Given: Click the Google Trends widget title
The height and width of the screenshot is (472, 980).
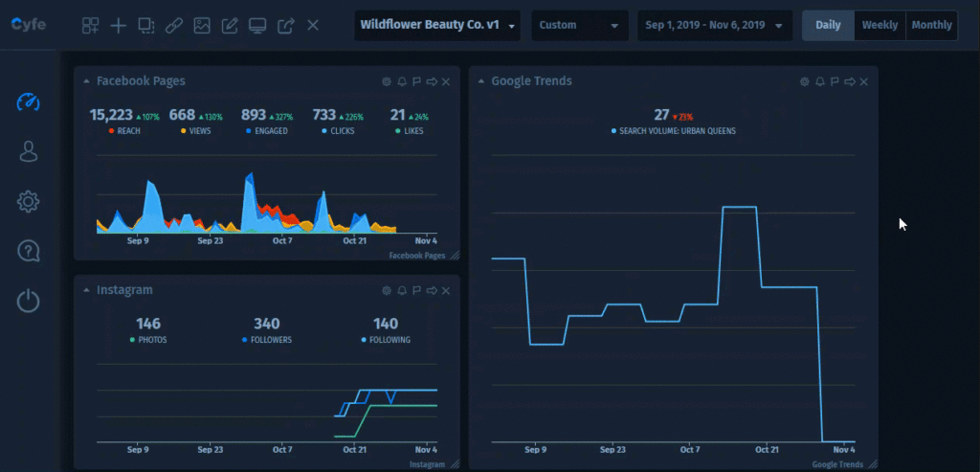Looking at the screenshot, I should tap(531, 81).
